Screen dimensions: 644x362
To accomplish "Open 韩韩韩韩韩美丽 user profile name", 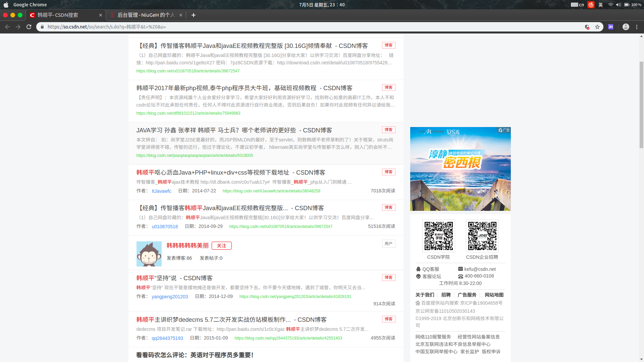I will click(x=187, y=246).
